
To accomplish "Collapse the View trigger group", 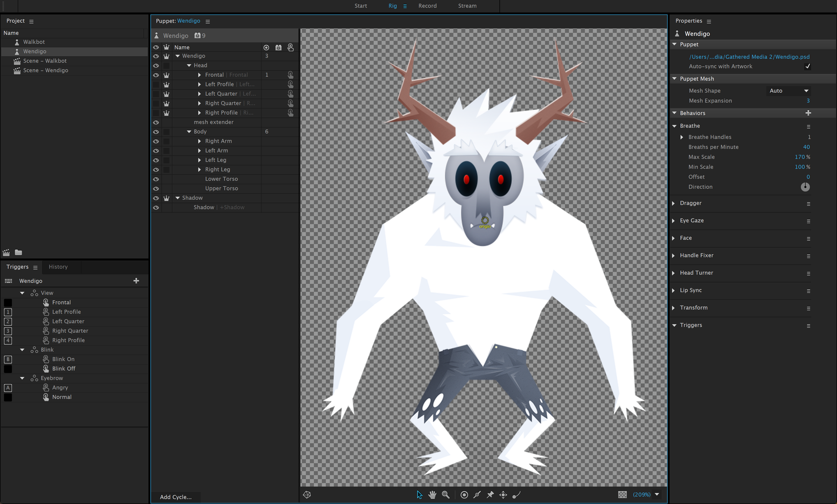I will tap(22, 293).
